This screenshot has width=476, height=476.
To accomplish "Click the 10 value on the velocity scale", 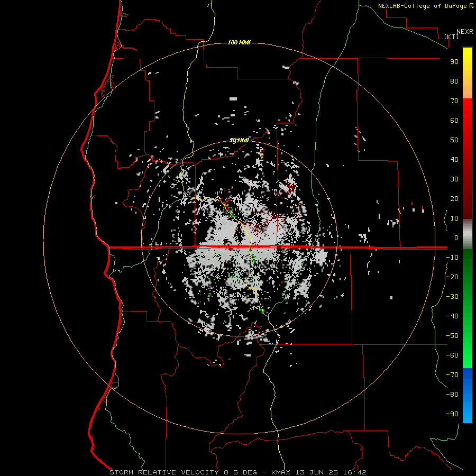I will [454, 218].
